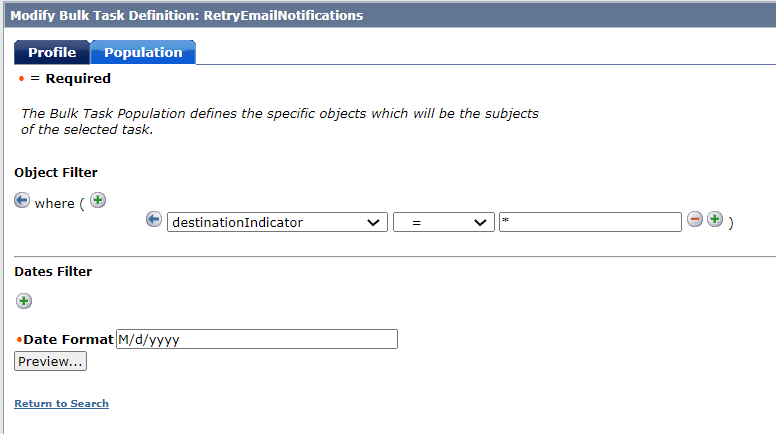This screenshot has width=776, height=434.
Task: Open the '=' operator dropdown
Action: 443,222
